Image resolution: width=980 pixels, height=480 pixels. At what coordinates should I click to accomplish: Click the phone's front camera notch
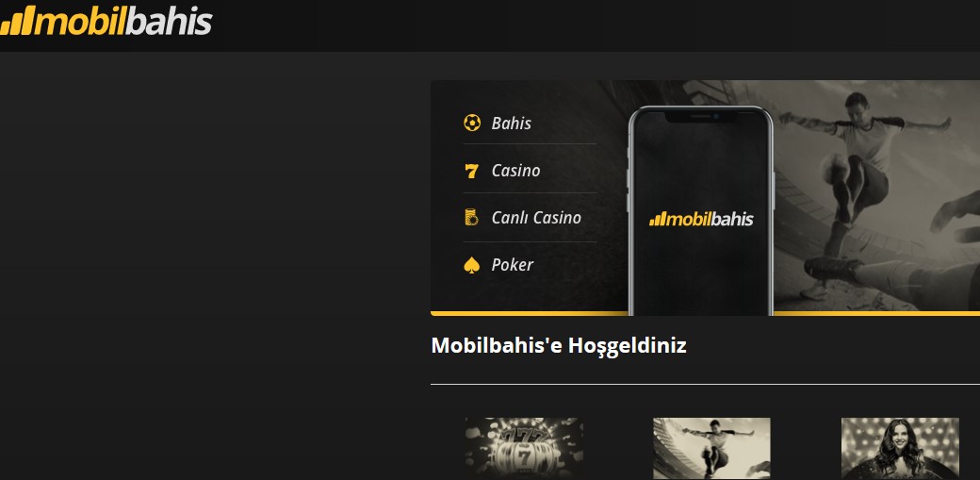tap(701, 116)
